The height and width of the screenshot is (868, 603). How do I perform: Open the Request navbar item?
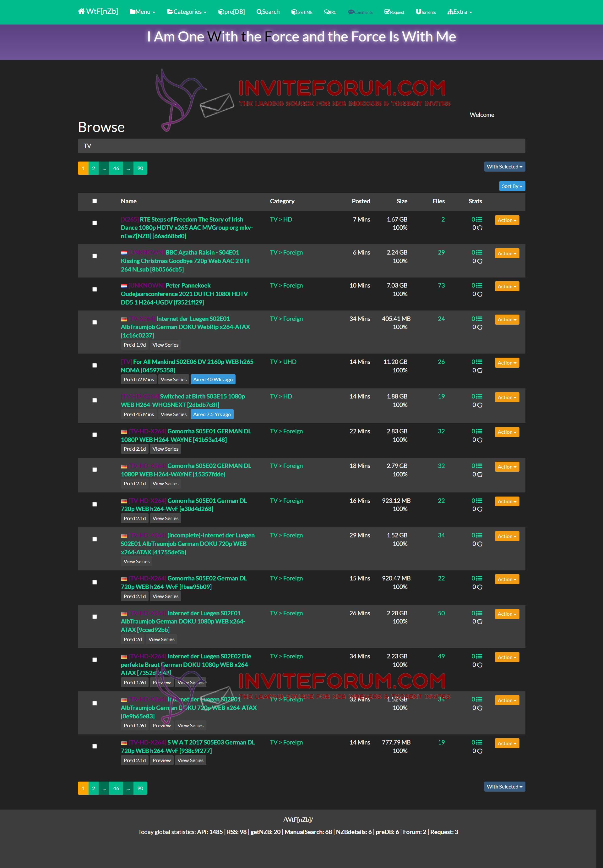point(394,12)
